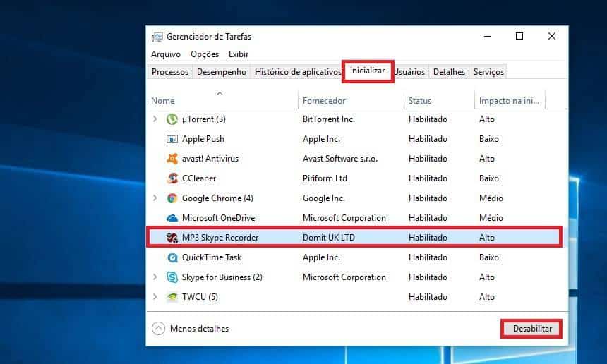Expand the Skype for Business (2) group
Viewport: 607px width, 364px height.
(x=155, y=277)
